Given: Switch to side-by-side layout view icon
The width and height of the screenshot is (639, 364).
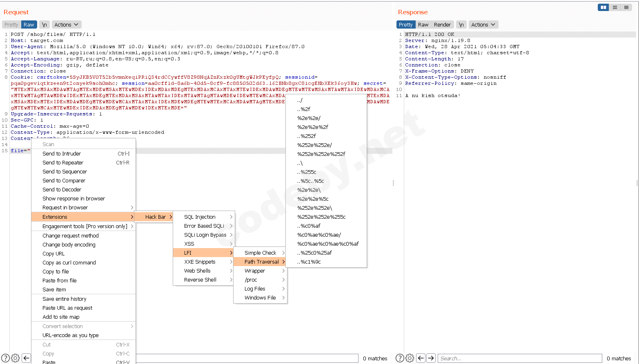Looking at the screenshot, I should click(x=603, y=7).
